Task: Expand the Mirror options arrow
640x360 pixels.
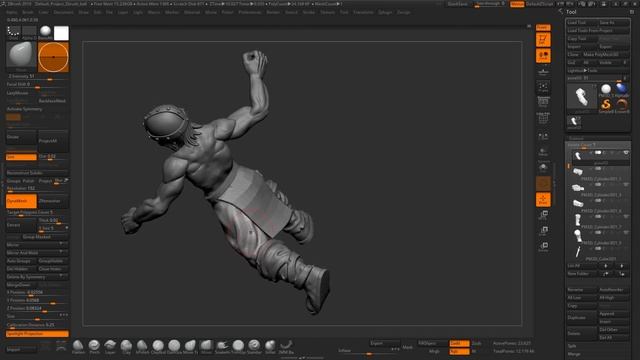Action: click(x=61, y=244)
